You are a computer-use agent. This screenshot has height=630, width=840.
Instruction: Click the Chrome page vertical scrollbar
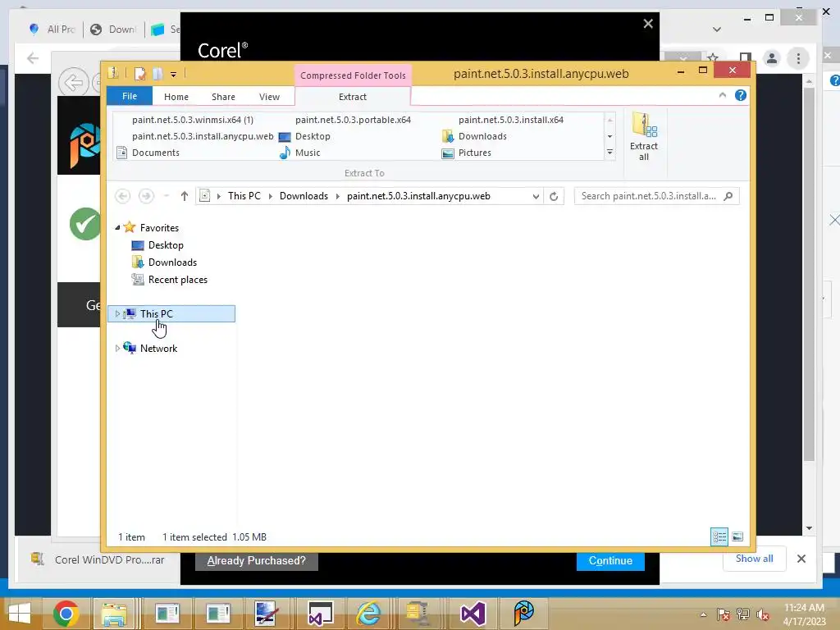click(809, 273)
